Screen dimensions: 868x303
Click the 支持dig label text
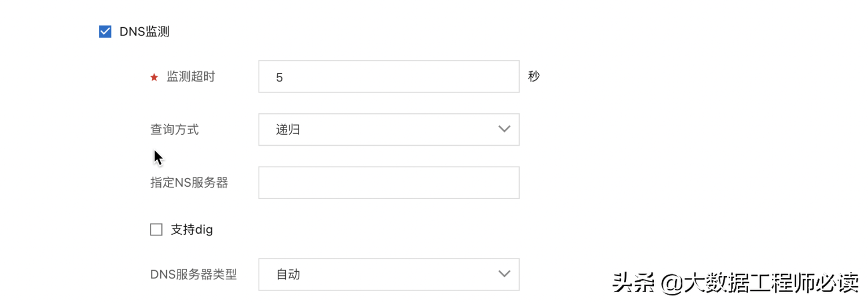(x=192, y=230)
